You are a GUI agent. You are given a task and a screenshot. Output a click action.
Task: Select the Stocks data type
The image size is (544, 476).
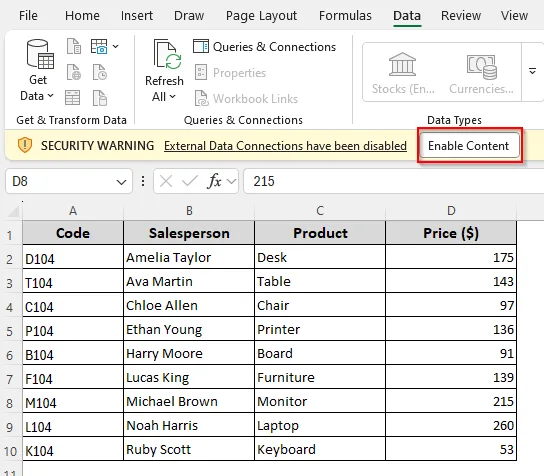click(403, 73)
